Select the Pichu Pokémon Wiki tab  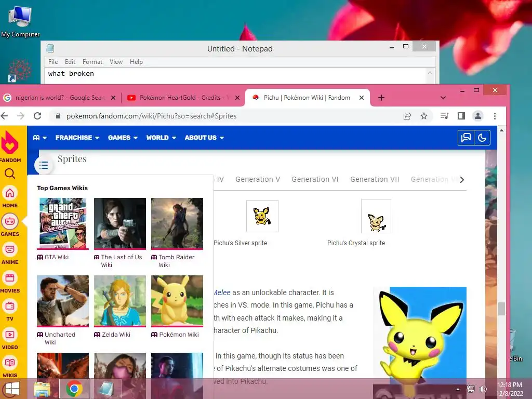(x=307, y=98)
